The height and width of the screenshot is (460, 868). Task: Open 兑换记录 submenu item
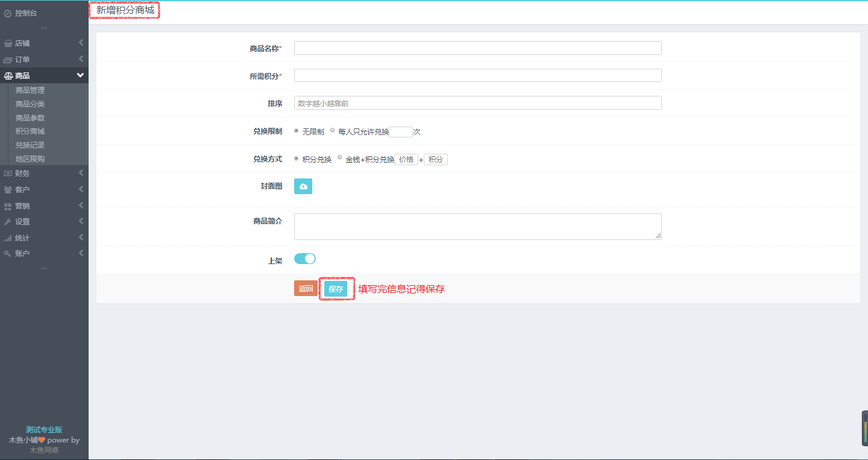pos(30,145)
